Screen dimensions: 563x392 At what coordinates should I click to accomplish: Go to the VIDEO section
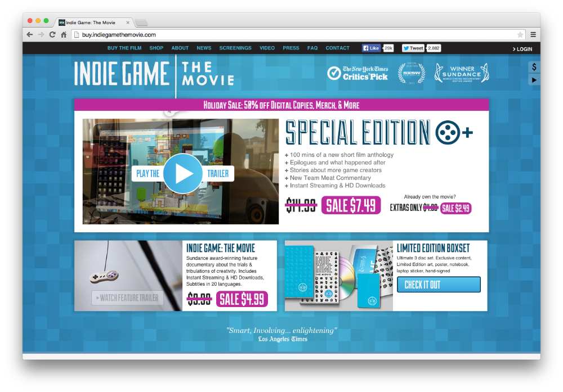pos(267,48)
